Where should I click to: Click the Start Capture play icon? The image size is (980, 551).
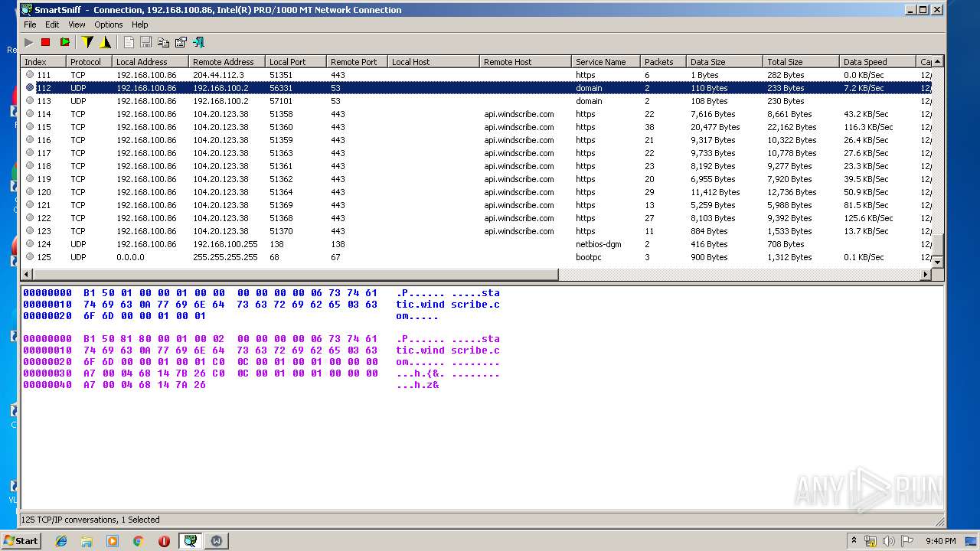click(x=28, y=42)
